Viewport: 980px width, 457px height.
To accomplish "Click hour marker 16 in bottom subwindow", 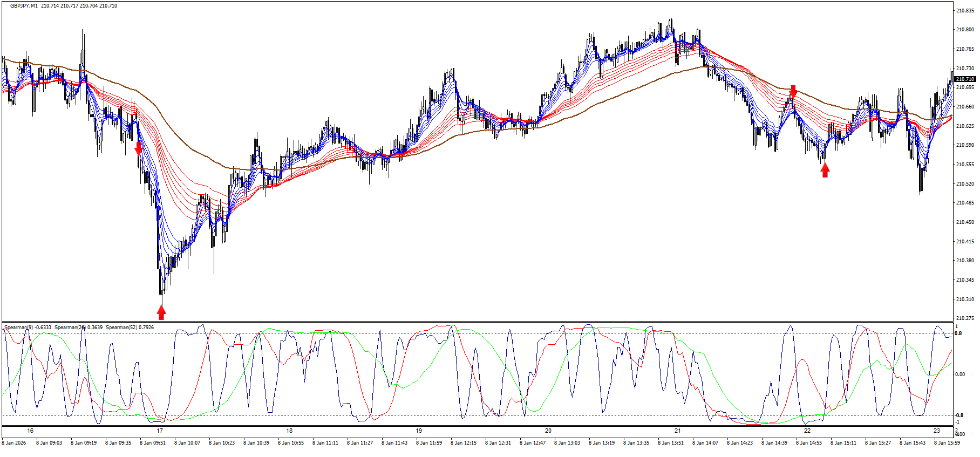I will click(30, 431).
